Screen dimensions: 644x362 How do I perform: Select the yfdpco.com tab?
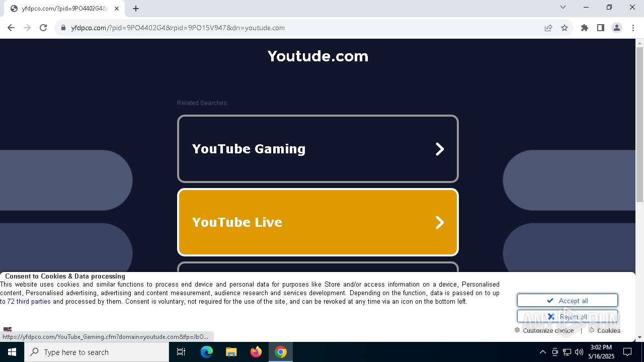pos(65,9)
